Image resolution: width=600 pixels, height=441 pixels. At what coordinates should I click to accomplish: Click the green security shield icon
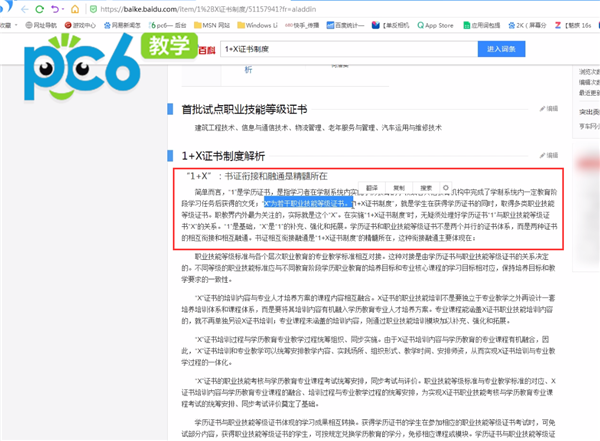pyautogui.click(x=93, y=9)
